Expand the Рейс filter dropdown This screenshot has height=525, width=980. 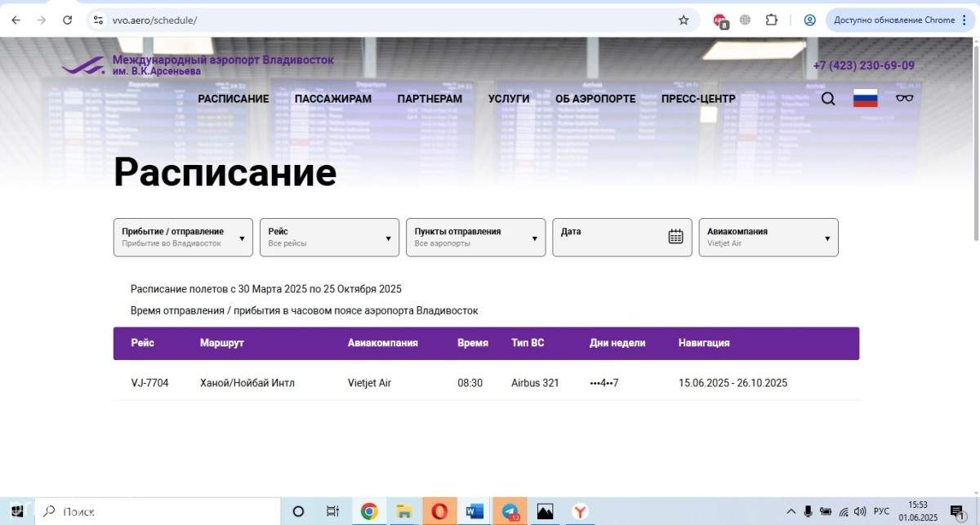point(329,238)
